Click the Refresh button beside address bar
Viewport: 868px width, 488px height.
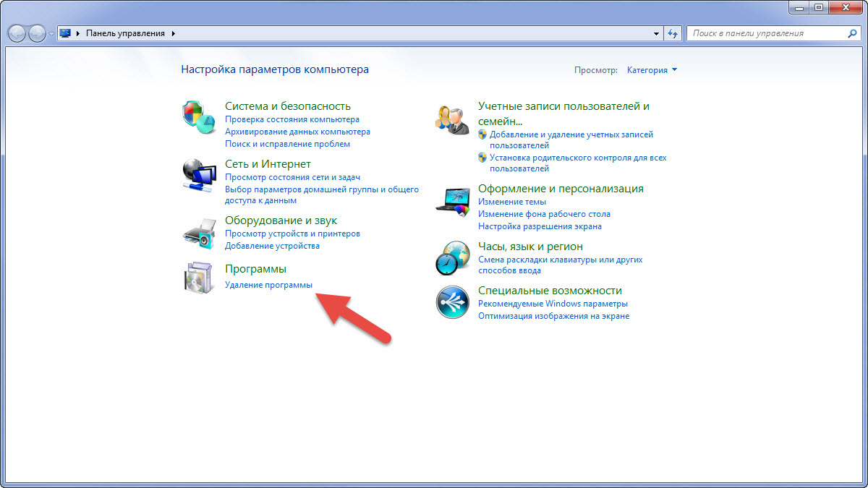pyautogui.click(x=673, y=33)
